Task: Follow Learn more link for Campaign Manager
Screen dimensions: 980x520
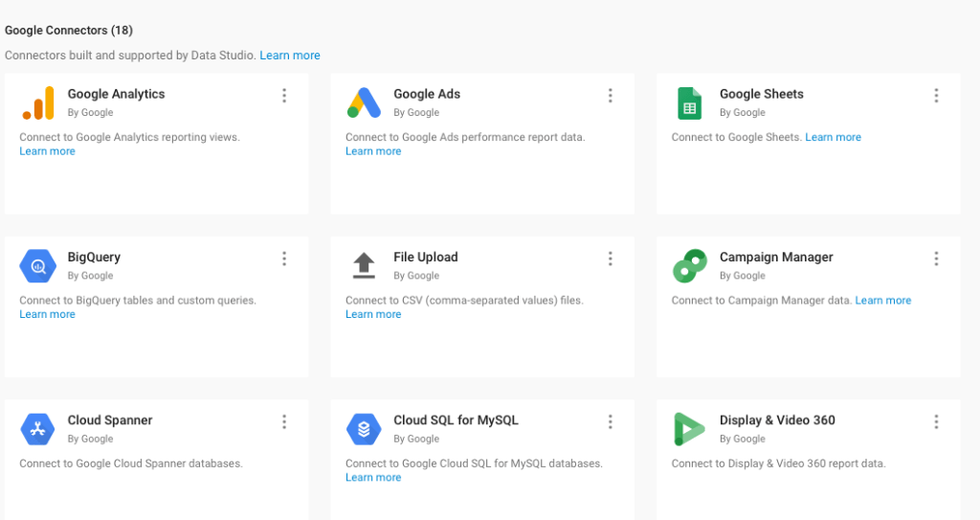Action: (882, 301)
